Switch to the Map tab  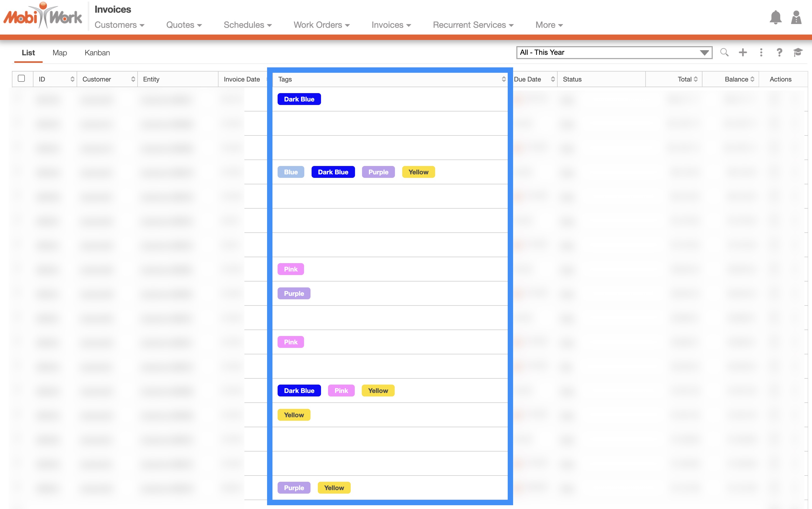(x=60, y=53)
